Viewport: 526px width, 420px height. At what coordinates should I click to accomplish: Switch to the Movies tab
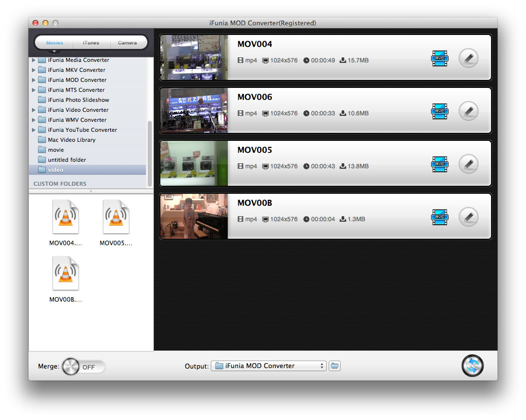54,42
